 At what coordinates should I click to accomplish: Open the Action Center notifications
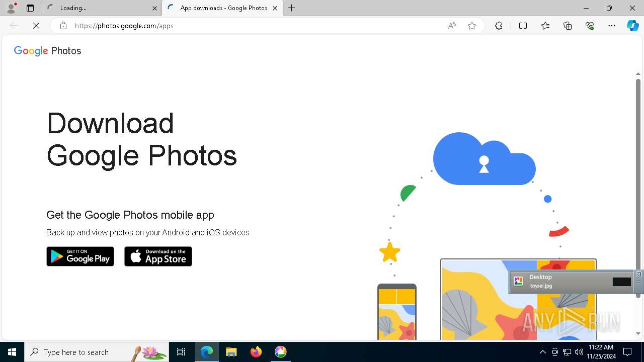click(627, 352)
